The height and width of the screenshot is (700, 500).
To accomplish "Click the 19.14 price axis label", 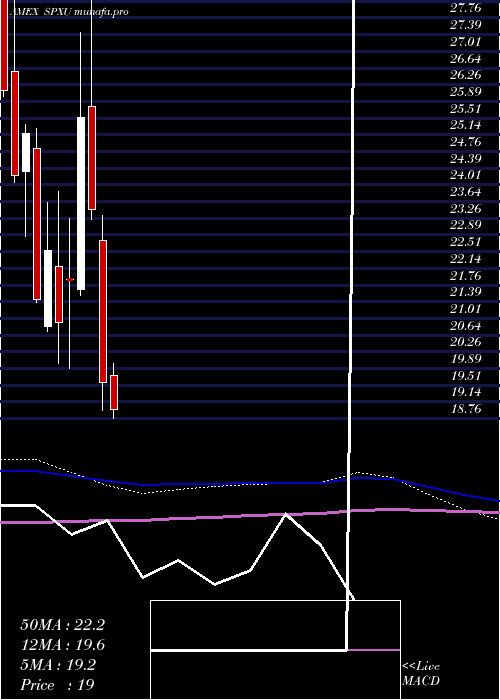I will click(x=466, y=392).
